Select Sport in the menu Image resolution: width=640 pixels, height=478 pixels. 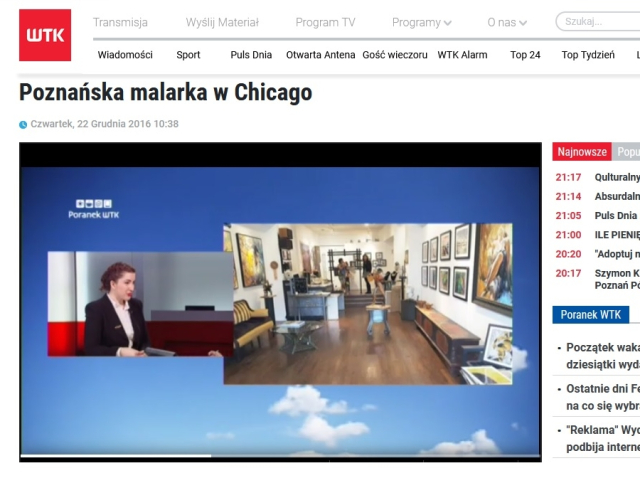188,55
